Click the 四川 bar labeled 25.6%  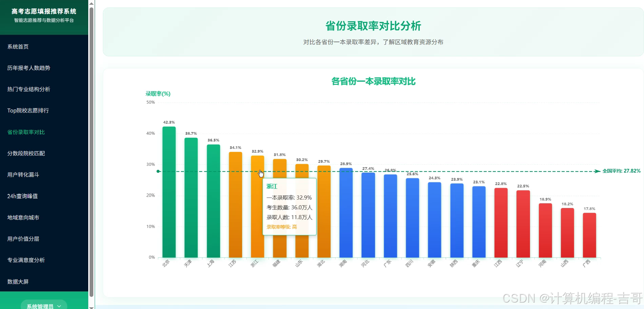(412, 218)
